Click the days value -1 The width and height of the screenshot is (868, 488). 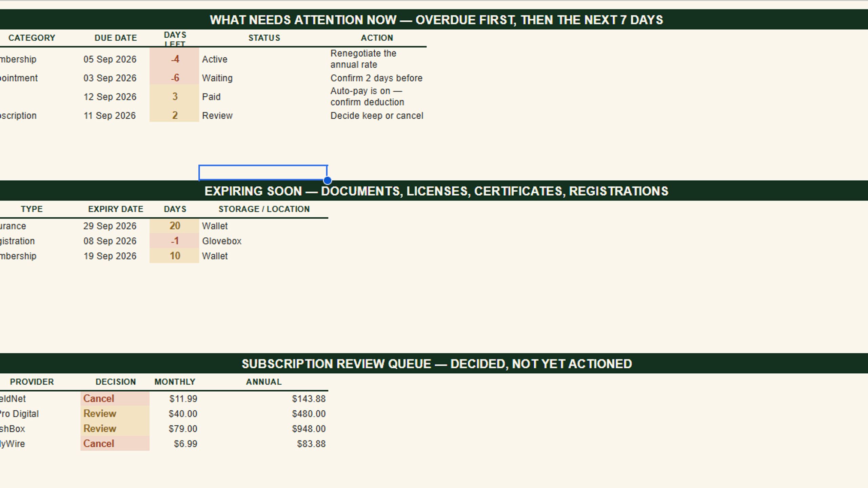[175, 241]
